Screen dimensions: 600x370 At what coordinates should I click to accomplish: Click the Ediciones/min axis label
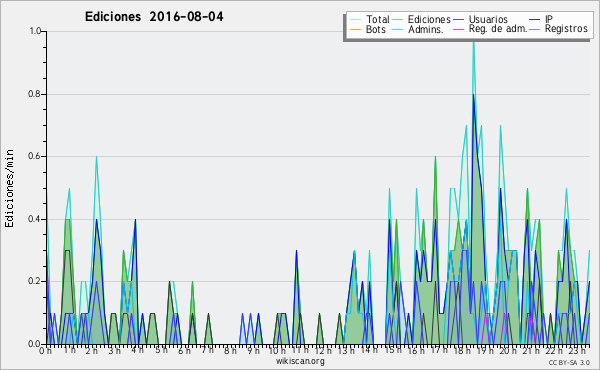(x=9, y=189)
